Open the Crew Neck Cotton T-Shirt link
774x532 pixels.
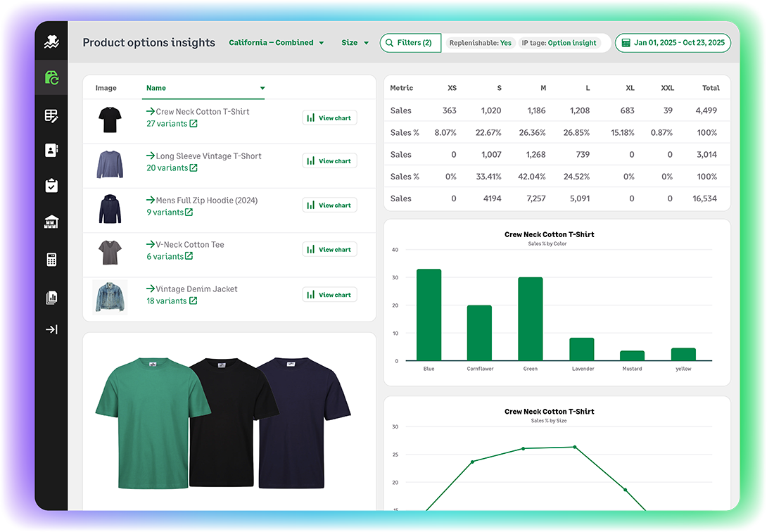pos(203,111)
